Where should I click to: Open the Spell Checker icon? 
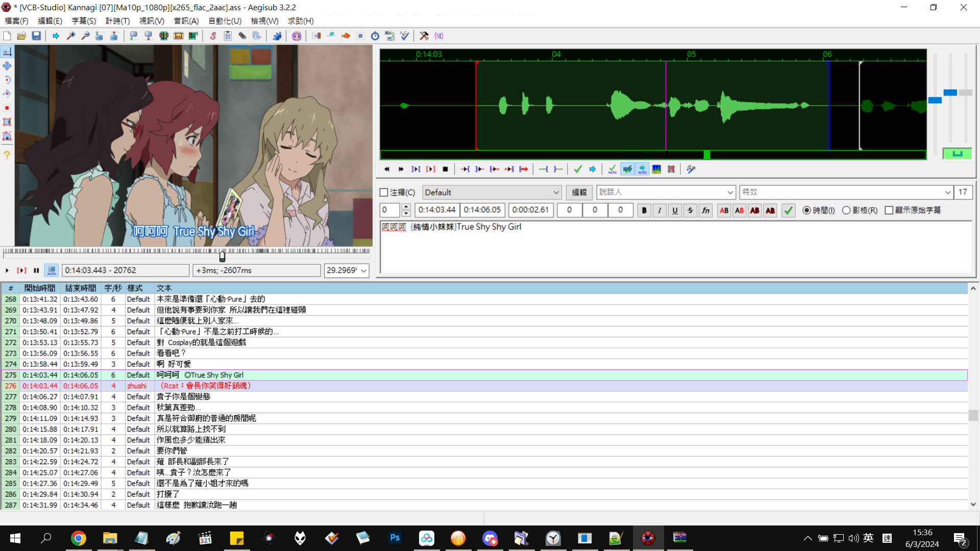point(405,36)
